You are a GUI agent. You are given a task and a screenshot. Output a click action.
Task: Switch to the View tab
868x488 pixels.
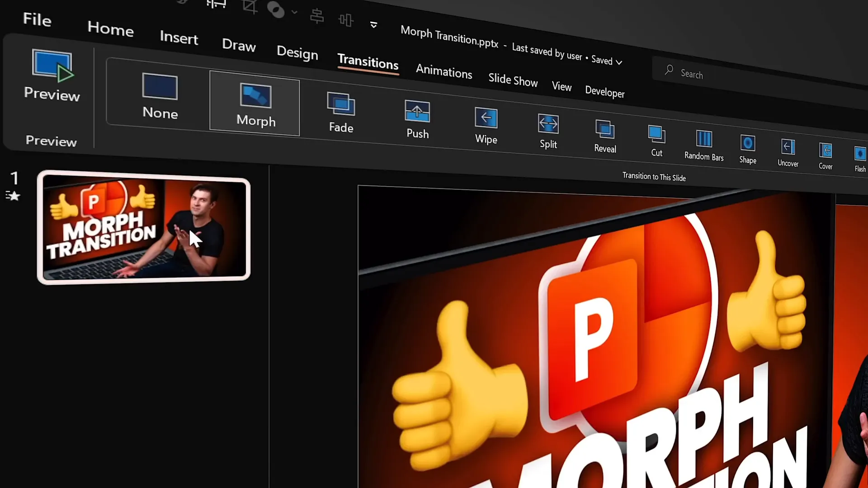(x=561, y=86)
